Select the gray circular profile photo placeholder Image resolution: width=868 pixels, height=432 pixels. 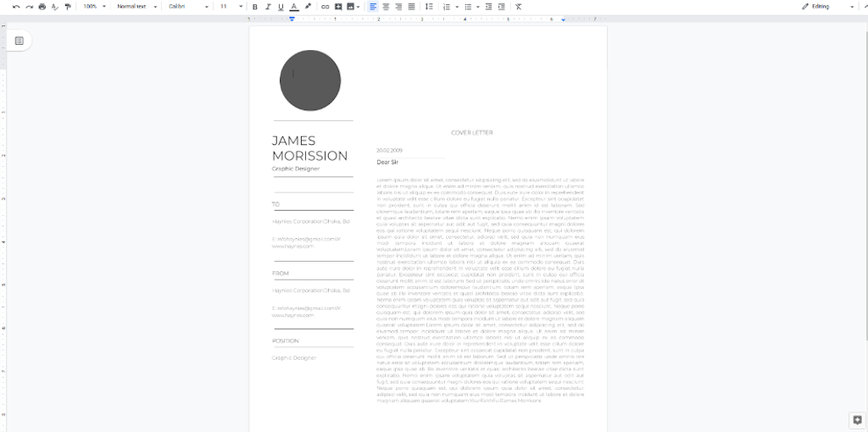[x=310, y=80]
